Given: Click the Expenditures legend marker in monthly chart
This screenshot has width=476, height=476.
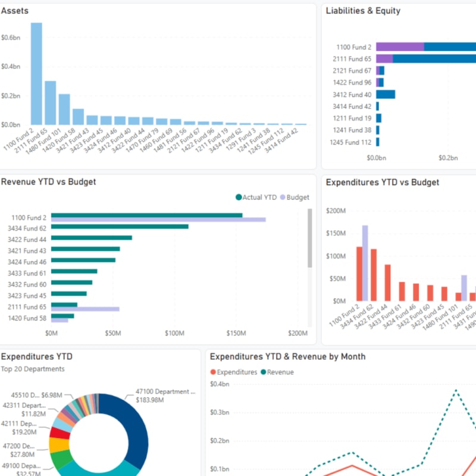Looking at the screenshot, I should tap(213, 372).
